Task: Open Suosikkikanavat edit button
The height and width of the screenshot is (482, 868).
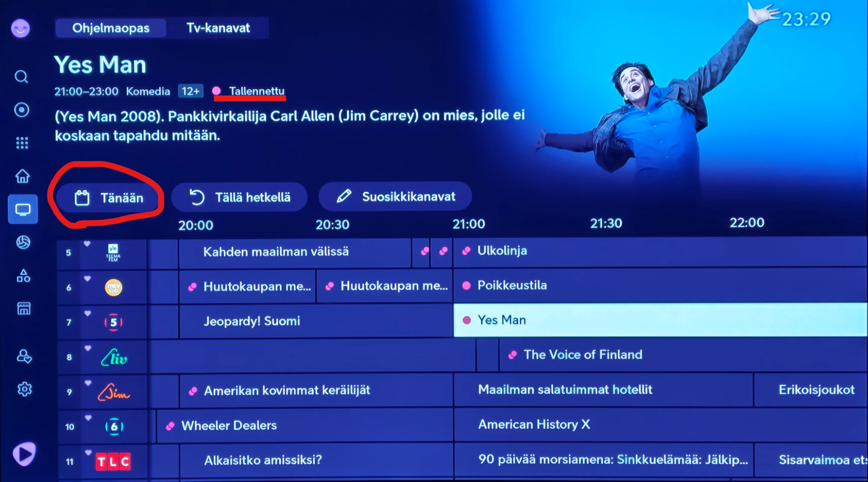Action: [x=395, y=196]
